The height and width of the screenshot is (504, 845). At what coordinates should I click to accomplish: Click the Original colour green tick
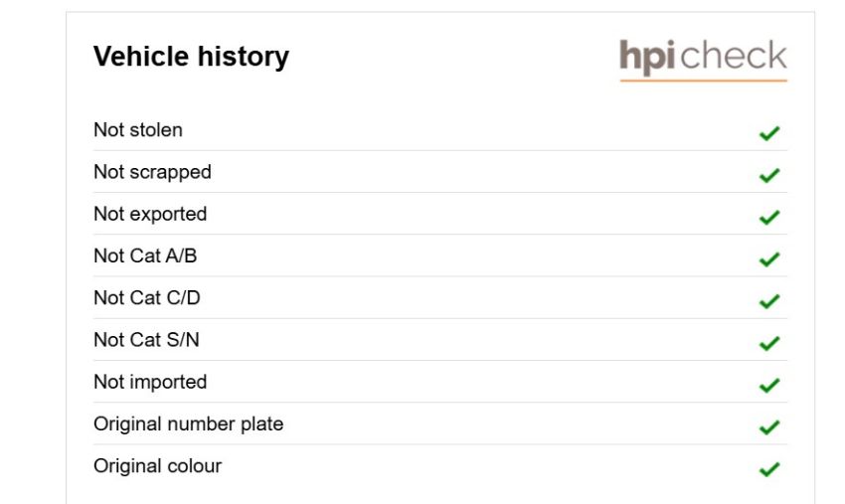[x=769, y=469]
